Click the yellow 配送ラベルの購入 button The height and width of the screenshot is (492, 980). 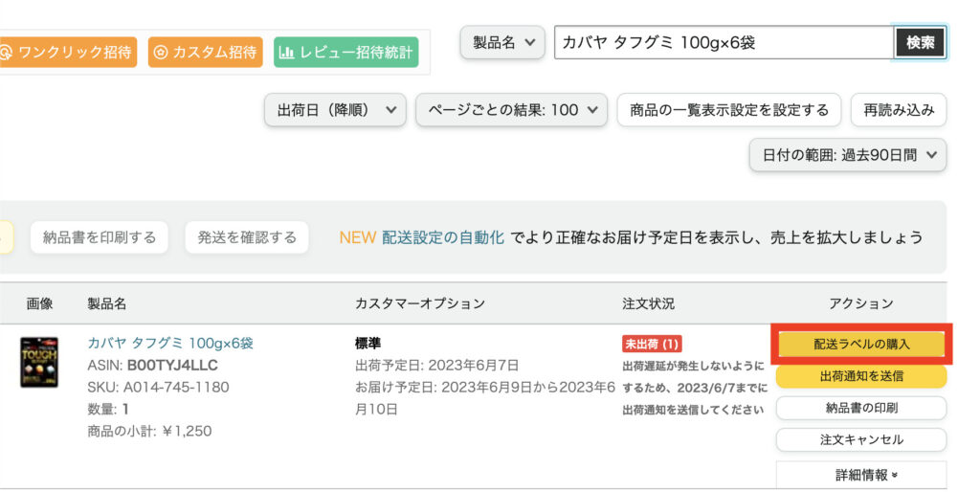tap(861, 344)
